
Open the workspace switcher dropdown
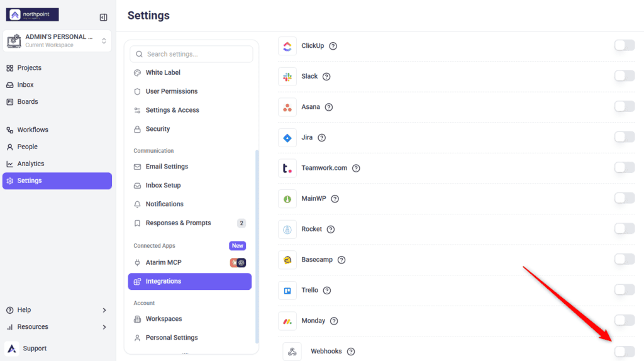point(57,41)
